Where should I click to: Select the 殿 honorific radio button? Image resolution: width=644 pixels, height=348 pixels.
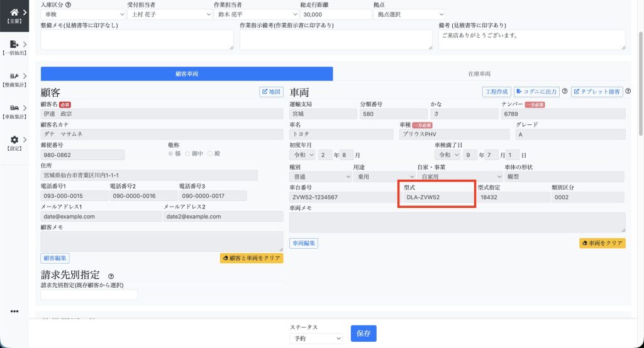pos(210,154)
